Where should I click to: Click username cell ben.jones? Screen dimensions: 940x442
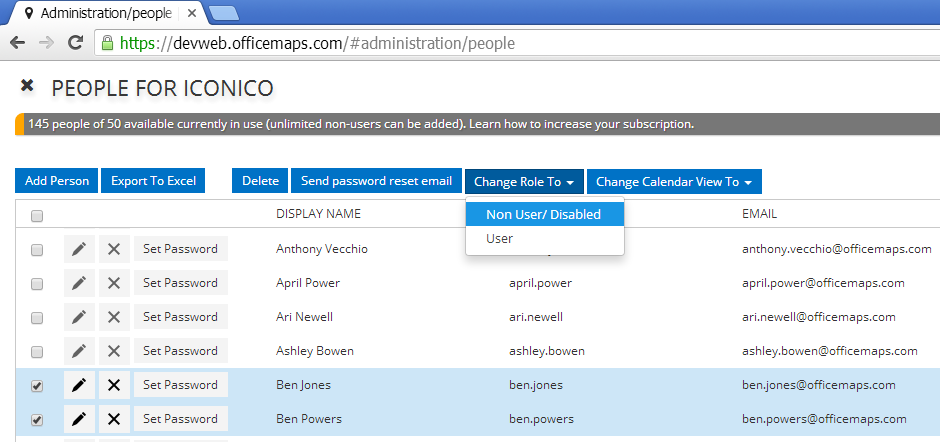(536, 385)
